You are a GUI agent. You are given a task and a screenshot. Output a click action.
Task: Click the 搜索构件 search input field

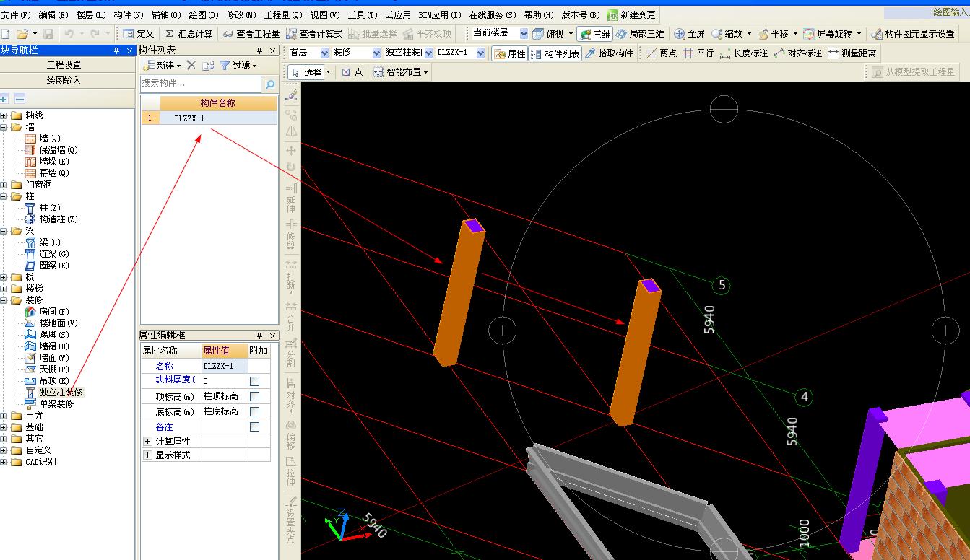point(202,84)
